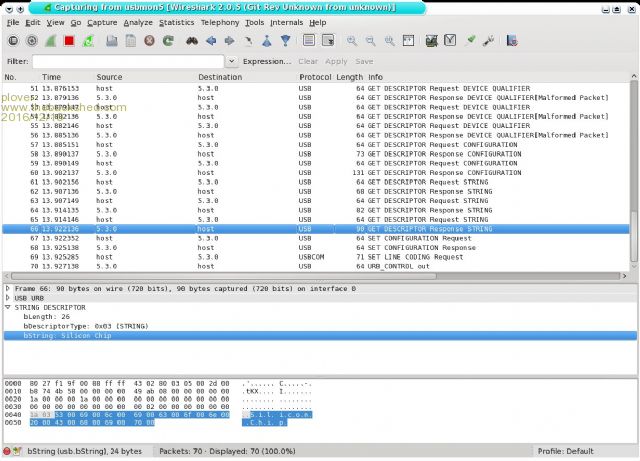Screen dimensions: 640x461
Task: Expand the Frame 66 tree item
Action: click(x=8, y=289)
